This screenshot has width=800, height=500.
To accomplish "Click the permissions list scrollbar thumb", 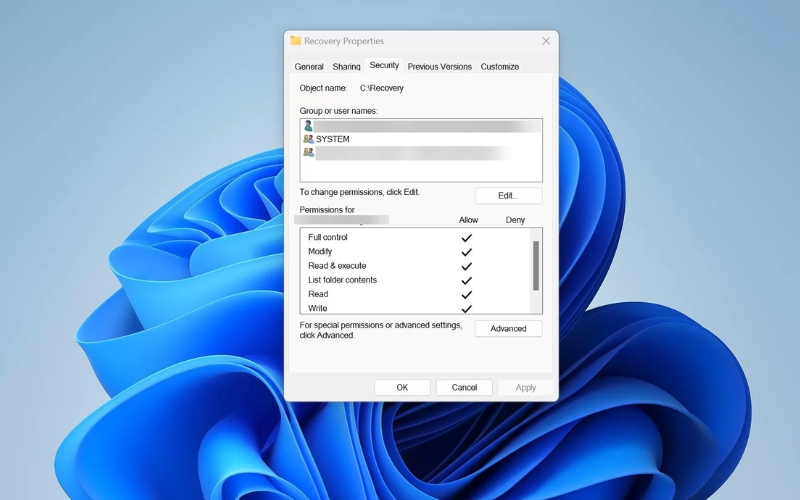I will click(x=536, y=265).
